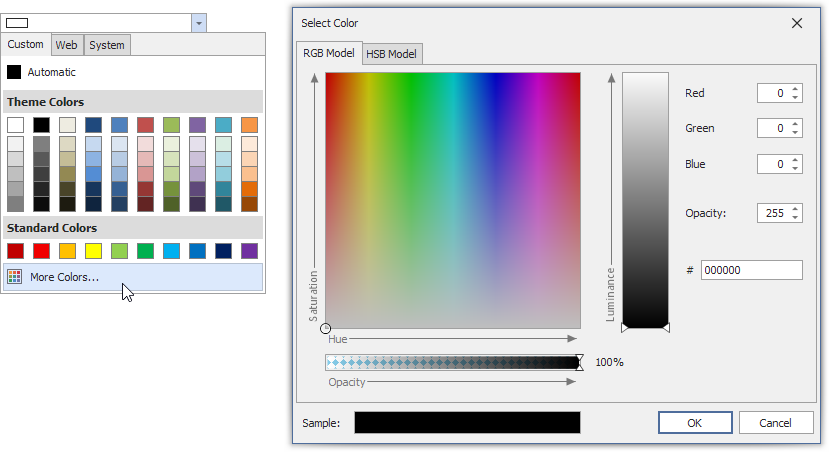Click the Red value field
Image resolution: width=829 pixels, height=452 pixels.
(x=773, y=93)
